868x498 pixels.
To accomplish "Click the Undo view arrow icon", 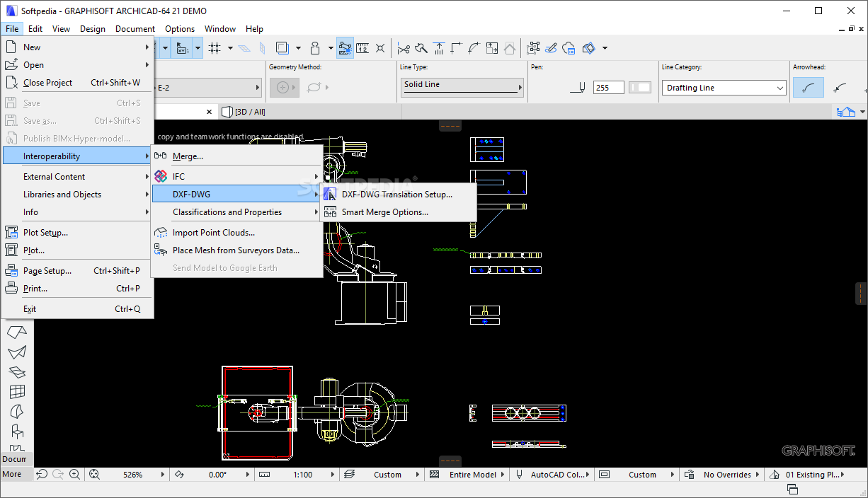I will 42,475.
